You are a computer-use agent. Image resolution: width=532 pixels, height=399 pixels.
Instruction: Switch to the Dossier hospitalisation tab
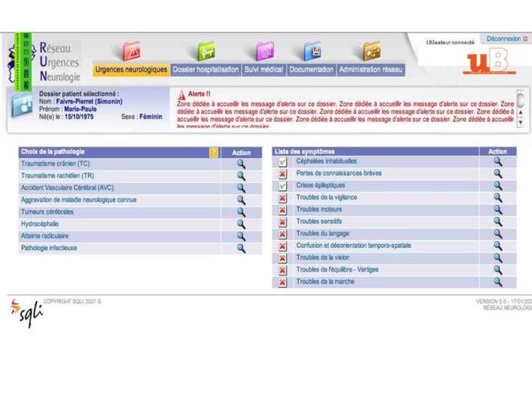(205, 69)
